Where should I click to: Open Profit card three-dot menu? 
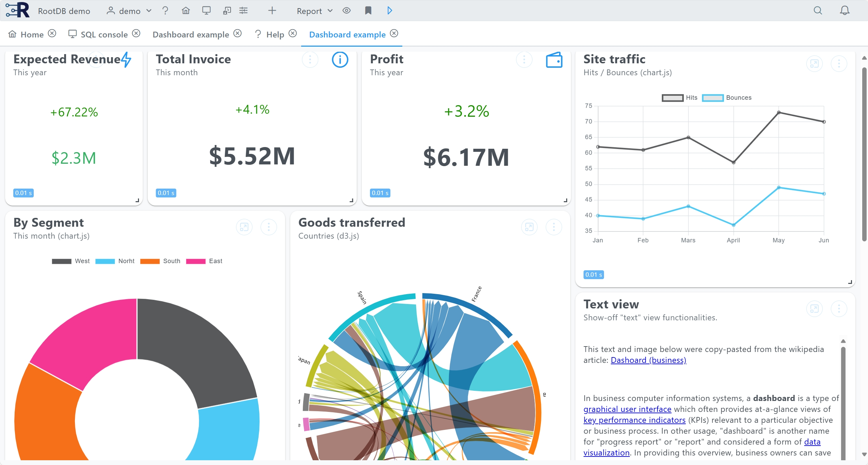[524, 60]
